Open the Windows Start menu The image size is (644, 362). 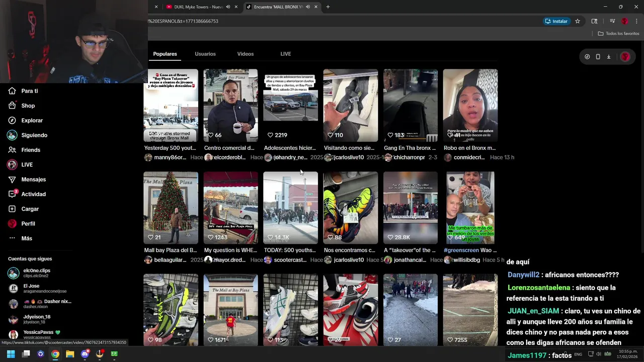point(11,354)
